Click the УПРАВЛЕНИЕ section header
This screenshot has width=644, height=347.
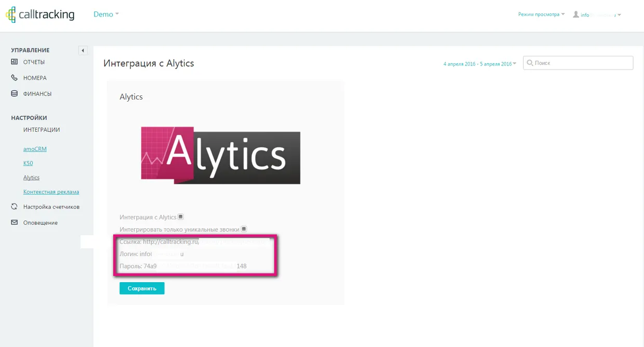(x=30, y=50)
